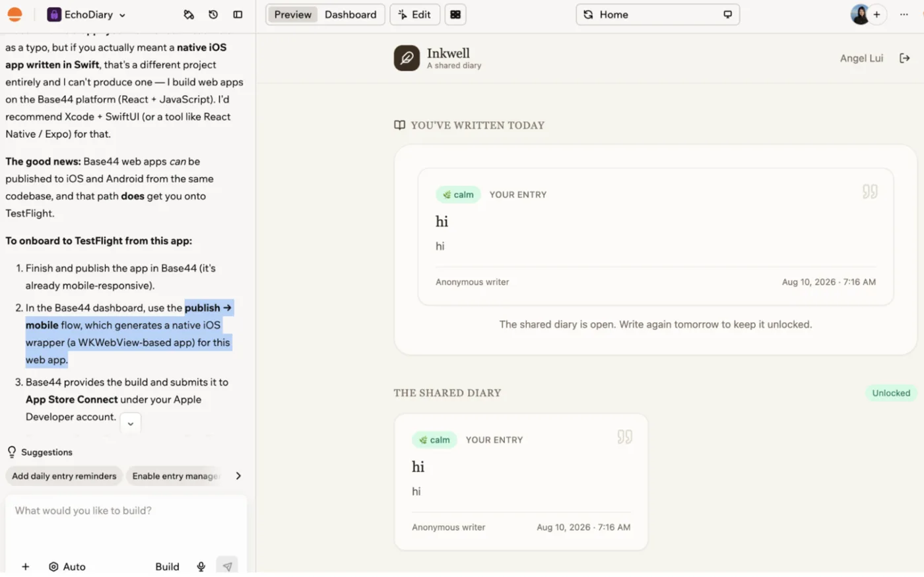The height and width of the screenshot is (577, 924).
Task: Click the Build mode button
Action: 167,566
